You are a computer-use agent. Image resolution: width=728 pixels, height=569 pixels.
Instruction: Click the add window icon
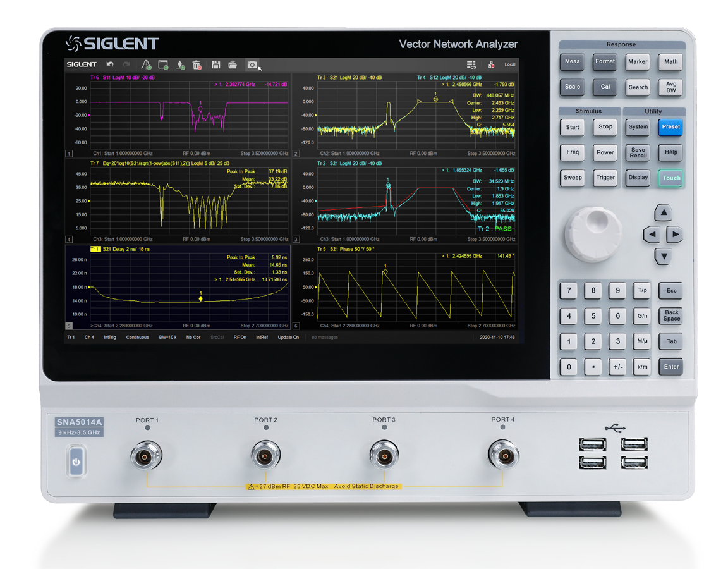tap(163, 64)
